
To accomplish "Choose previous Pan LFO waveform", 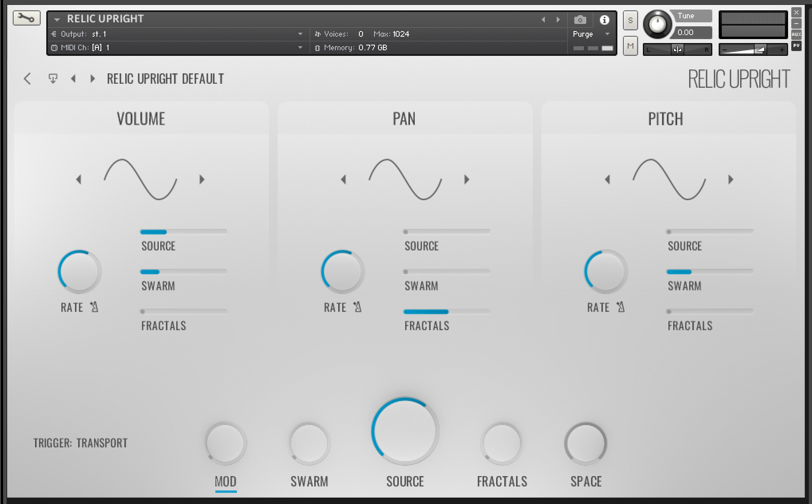I will [343, 179].
